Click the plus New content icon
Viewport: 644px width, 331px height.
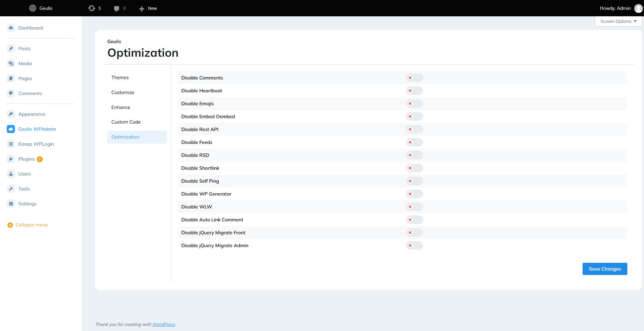point(142,8)
